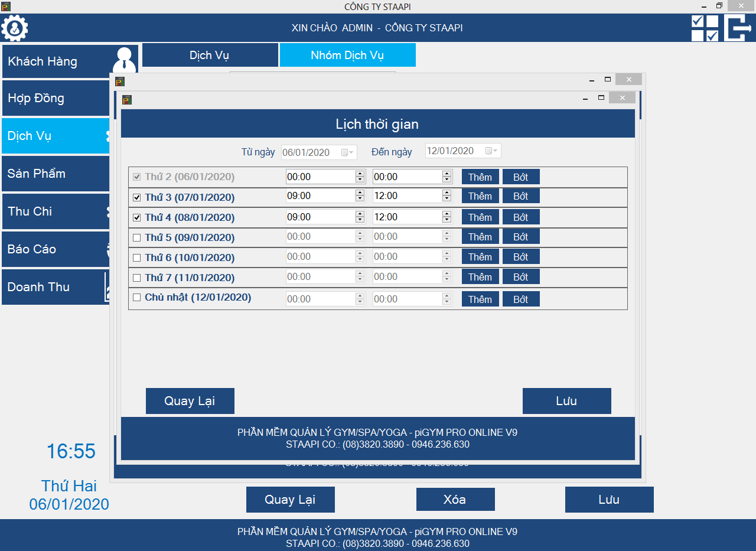Expand the Đến ngày calendar dropdown
Screen dimensions: 756x551
(x=492, y=151)
